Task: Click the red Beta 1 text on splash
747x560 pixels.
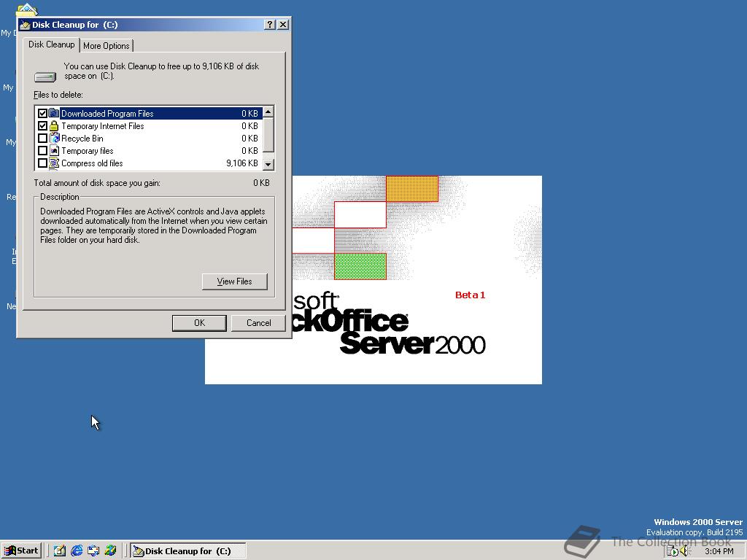Action: coord(470,295)
